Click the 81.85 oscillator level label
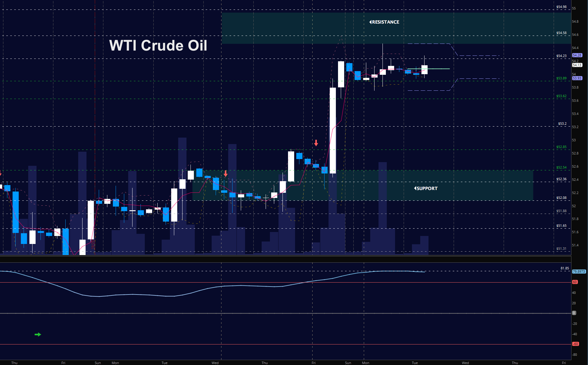Image resolution: width=588 pixels, height=365 pixels. click(565, 268)
